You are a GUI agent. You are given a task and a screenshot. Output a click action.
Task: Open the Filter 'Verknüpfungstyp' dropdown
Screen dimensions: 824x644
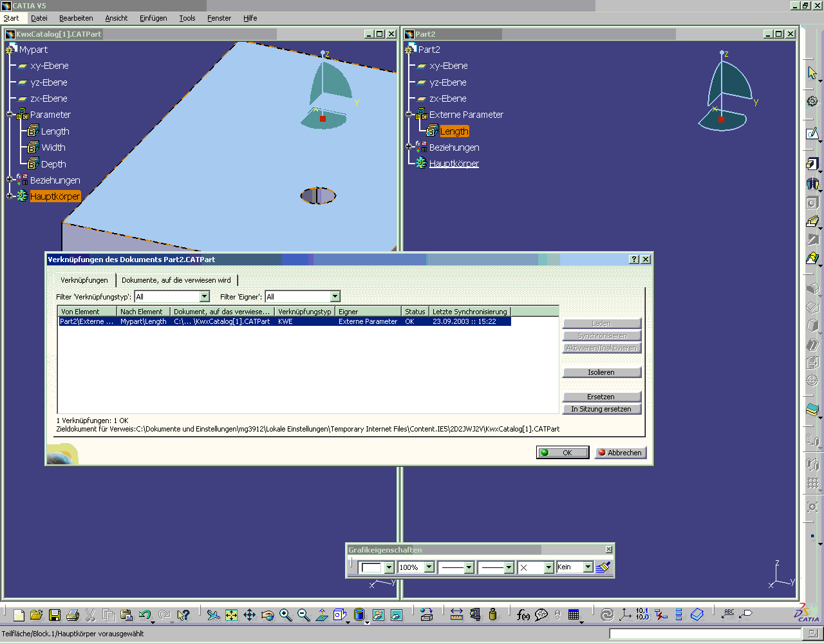coord(205,296)
